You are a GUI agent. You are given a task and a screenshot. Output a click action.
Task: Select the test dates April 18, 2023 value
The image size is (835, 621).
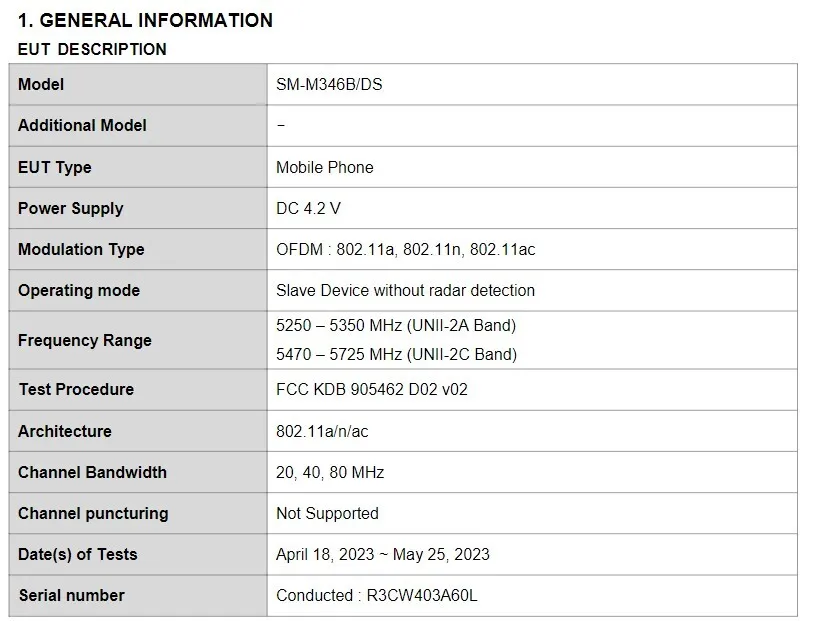coord(382,554)
